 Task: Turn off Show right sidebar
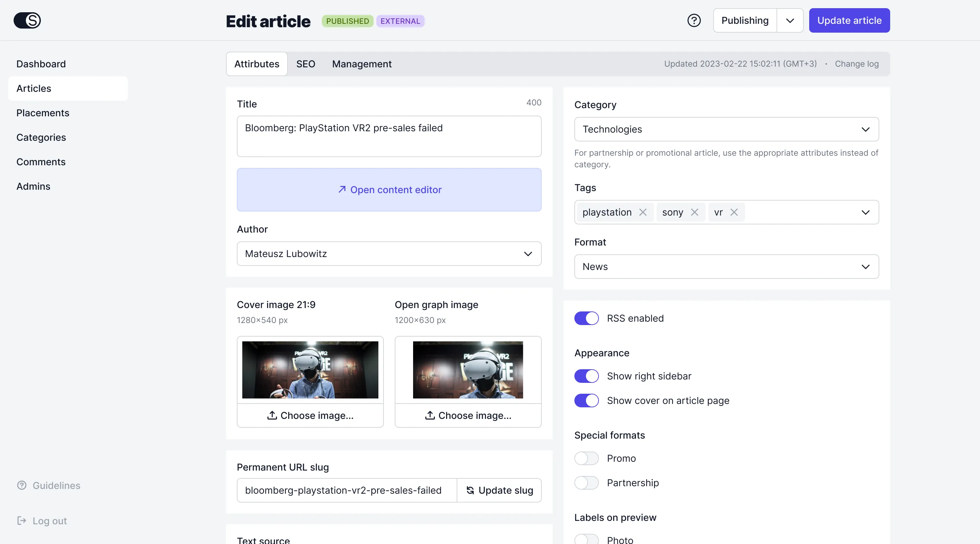[586, 376]
